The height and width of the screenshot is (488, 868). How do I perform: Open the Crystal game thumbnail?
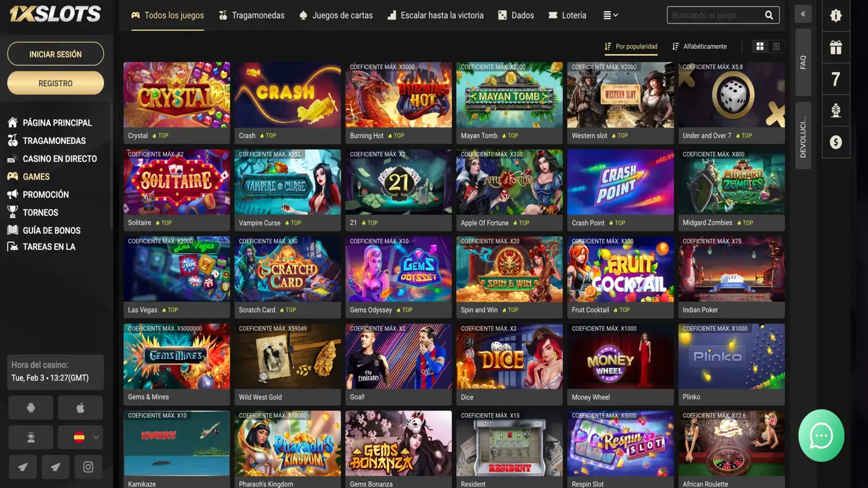177,95
